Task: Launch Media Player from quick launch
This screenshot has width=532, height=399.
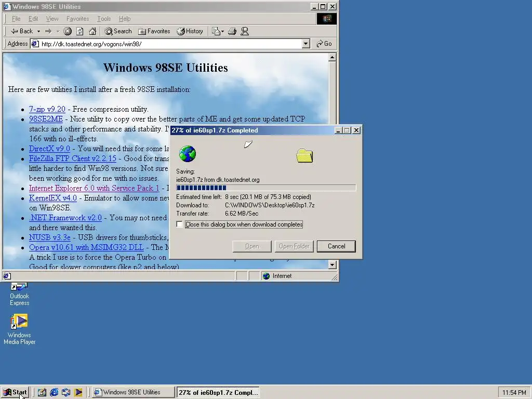Action: pyautogui.click(x=78, y=392)
